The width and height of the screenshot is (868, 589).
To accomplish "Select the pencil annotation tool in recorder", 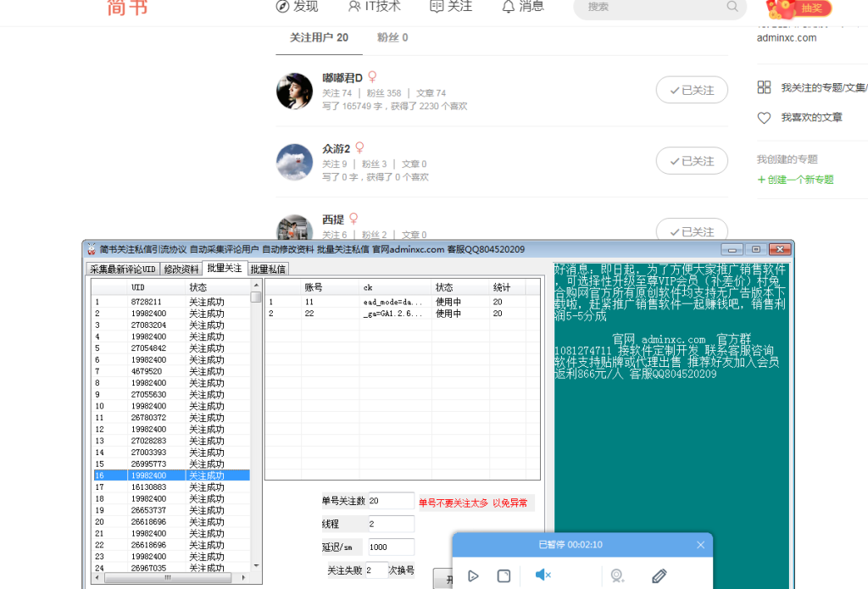I will (659, 576).
